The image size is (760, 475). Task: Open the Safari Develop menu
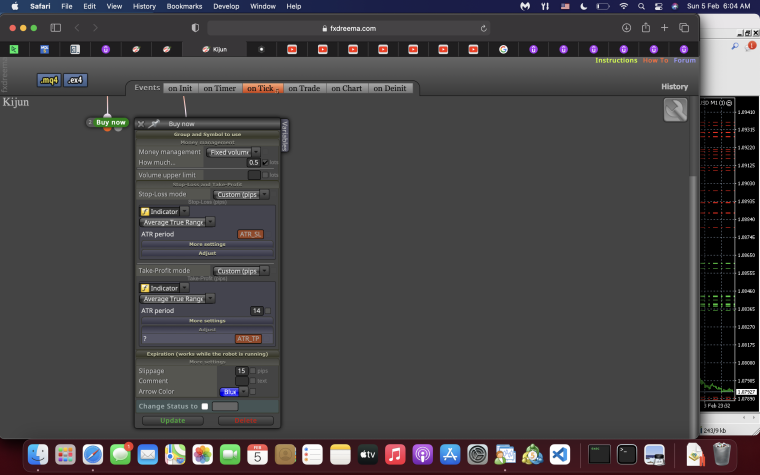[x=226, y=6]
